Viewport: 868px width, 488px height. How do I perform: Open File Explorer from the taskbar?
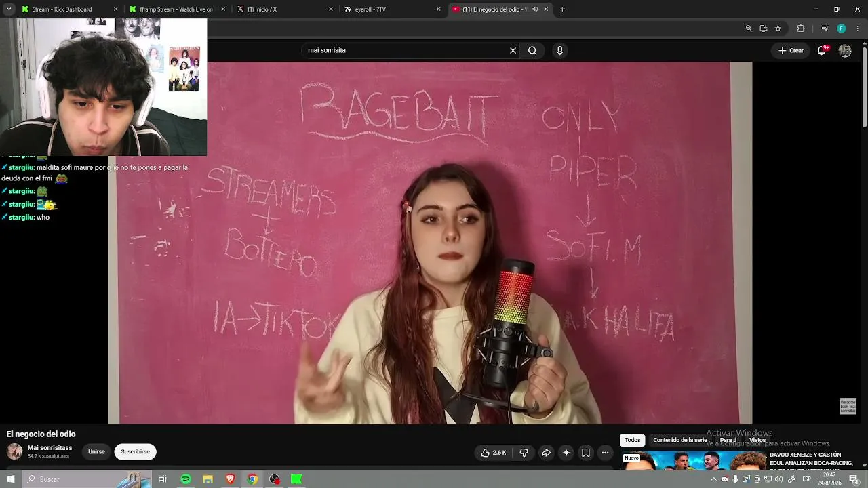[x=208, y=479]
